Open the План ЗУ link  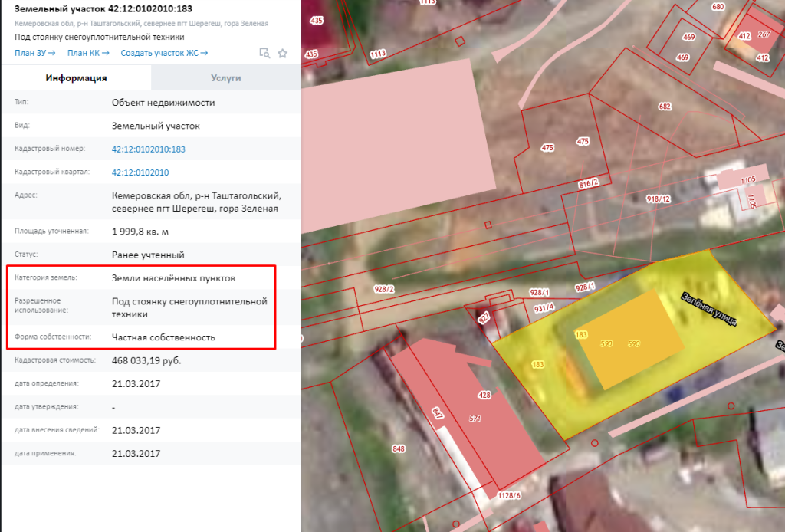(x=34, y=53)
